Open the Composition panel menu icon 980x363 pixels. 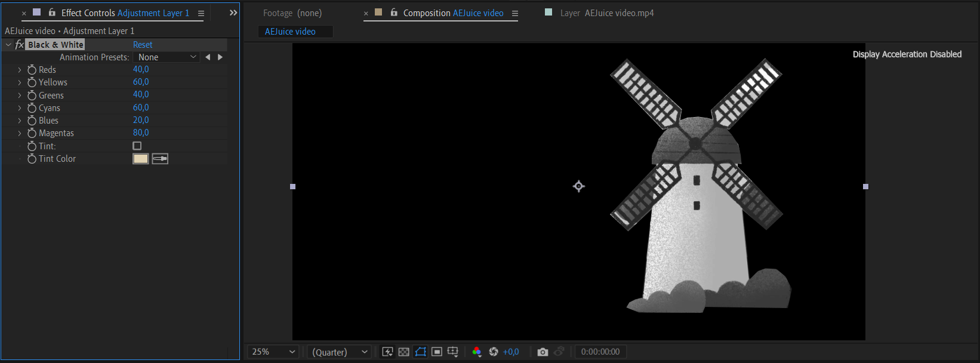tap(515, 13)
